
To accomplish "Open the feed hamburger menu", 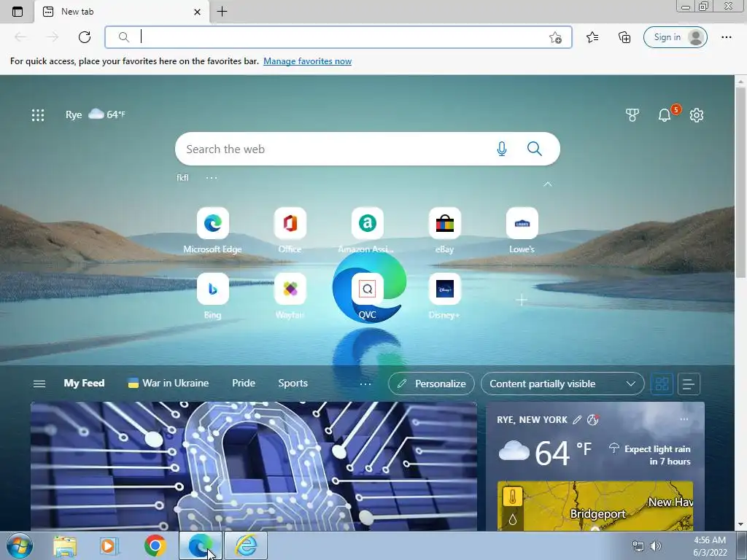I will (39, 384).
